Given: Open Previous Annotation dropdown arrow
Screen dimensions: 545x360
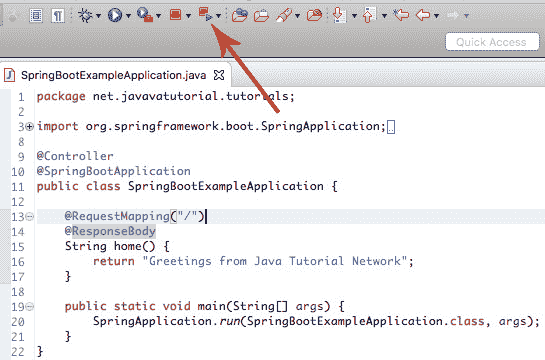Looking at the screenshot, I should [x=384, y=16].
